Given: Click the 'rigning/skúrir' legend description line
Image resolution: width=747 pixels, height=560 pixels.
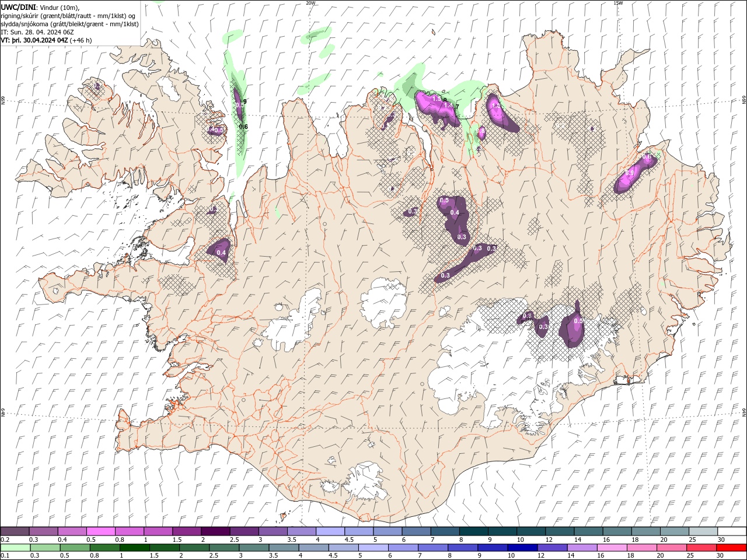Looking at the screenshot, I should coord(68,15).
